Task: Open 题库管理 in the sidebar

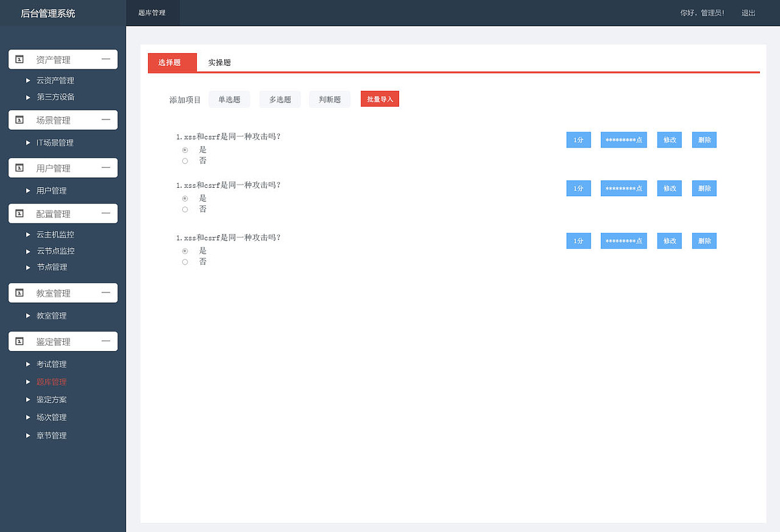Action: click(x=52, y=382)
